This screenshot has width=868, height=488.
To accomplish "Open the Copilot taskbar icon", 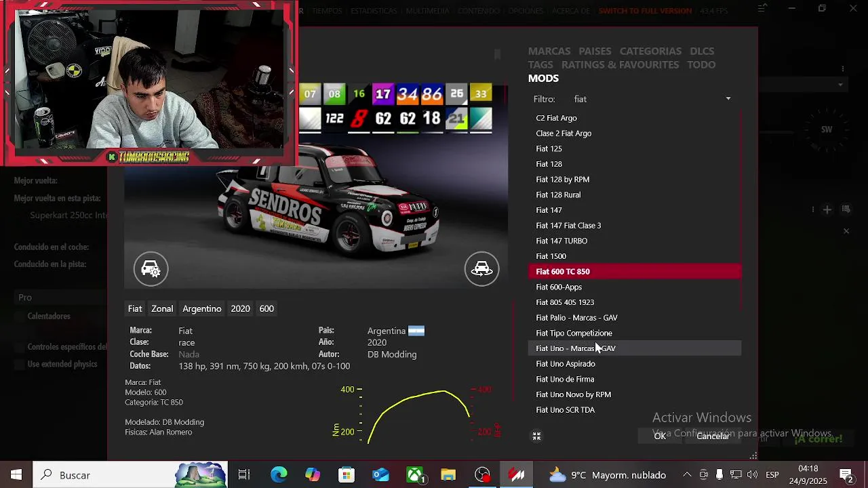I will coord(313,475).
